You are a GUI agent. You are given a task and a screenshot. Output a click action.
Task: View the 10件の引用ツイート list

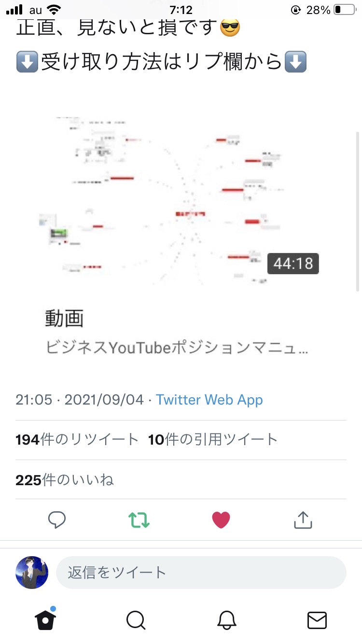pyautogui.click(x=213, y=439)
